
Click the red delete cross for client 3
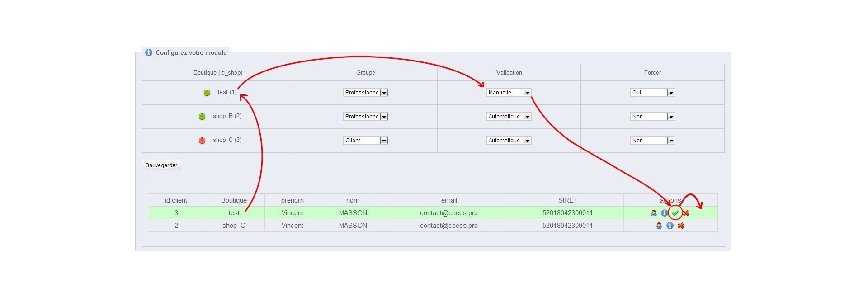coord(686,213)
